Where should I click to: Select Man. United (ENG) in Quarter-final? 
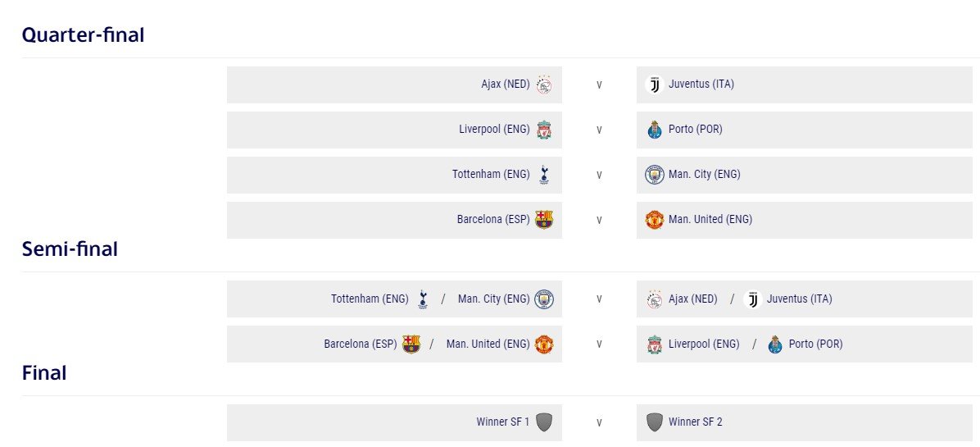(x=710, y=220)
